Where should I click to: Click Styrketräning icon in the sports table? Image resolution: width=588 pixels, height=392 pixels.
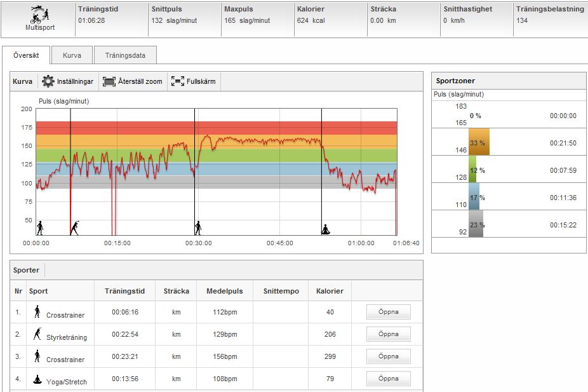[x=37, y=334]
